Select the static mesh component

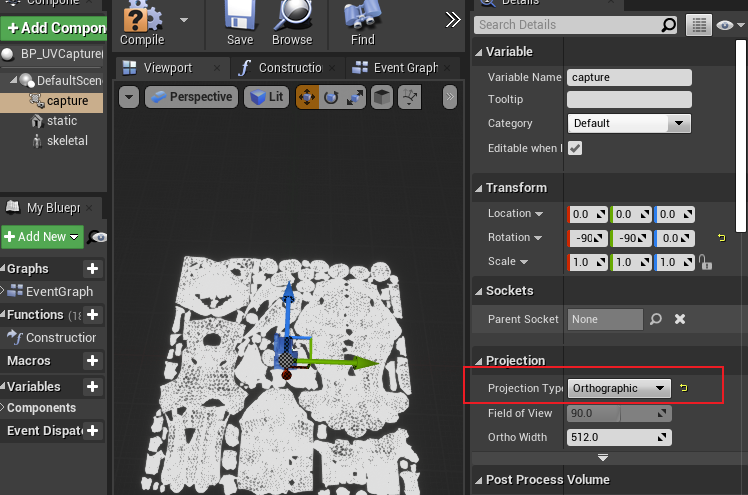click(x=53, y=121)
